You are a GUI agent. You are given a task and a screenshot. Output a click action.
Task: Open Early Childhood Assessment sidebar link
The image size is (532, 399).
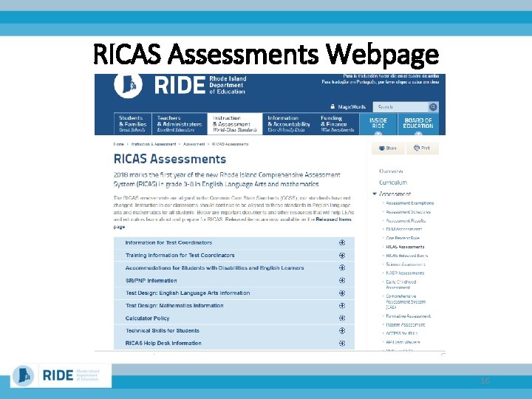pos(401,284)
